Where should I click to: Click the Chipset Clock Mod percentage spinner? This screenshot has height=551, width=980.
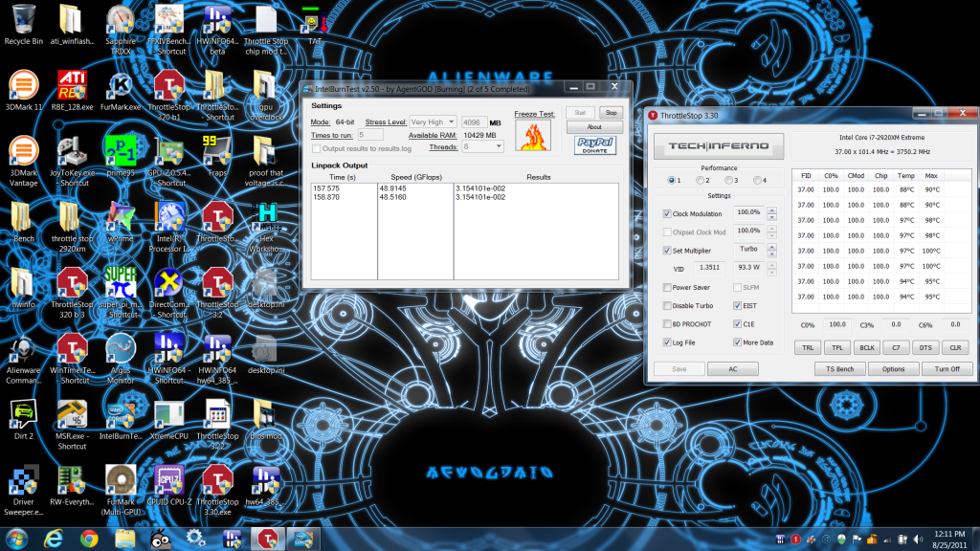[x=772, y=231]
